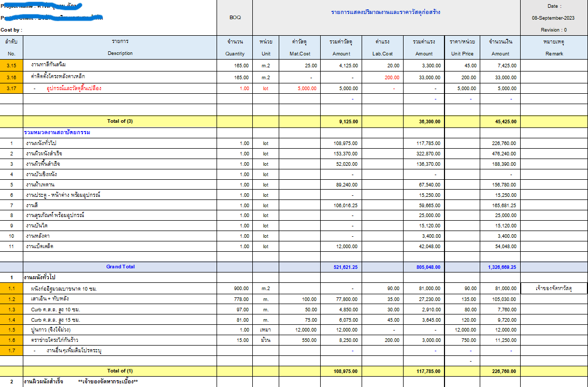Select item number cell 1.7

pos(11,351)
